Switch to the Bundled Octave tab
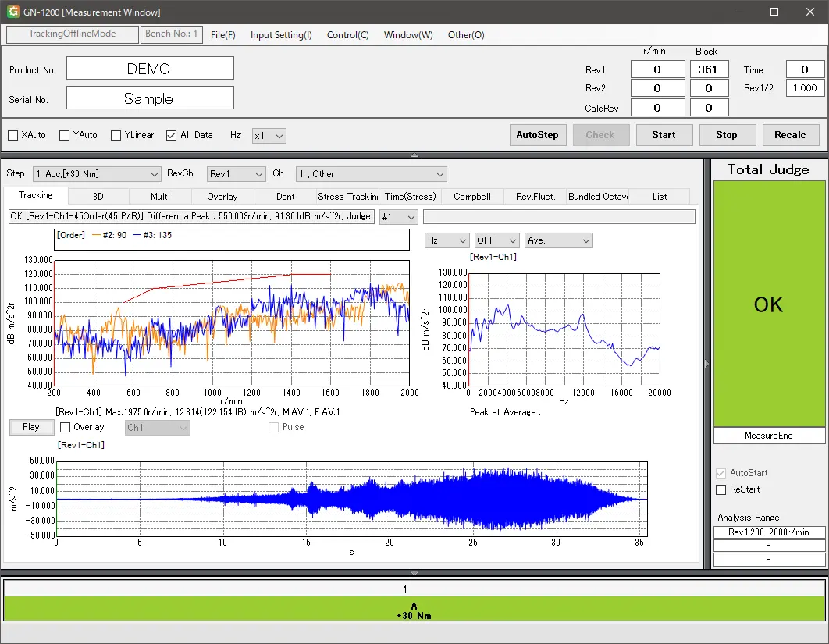 point(597,196)
